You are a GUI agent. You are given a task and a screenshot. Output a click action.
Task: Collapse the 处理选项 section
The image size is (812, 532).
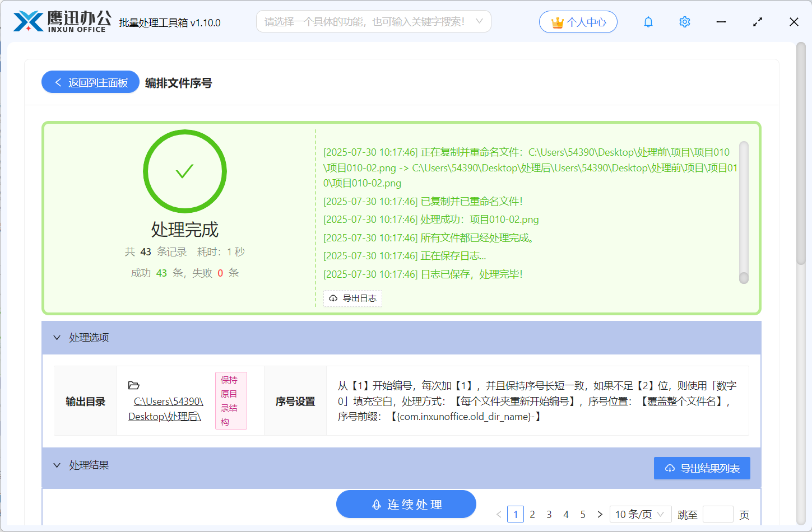[57, 338]
